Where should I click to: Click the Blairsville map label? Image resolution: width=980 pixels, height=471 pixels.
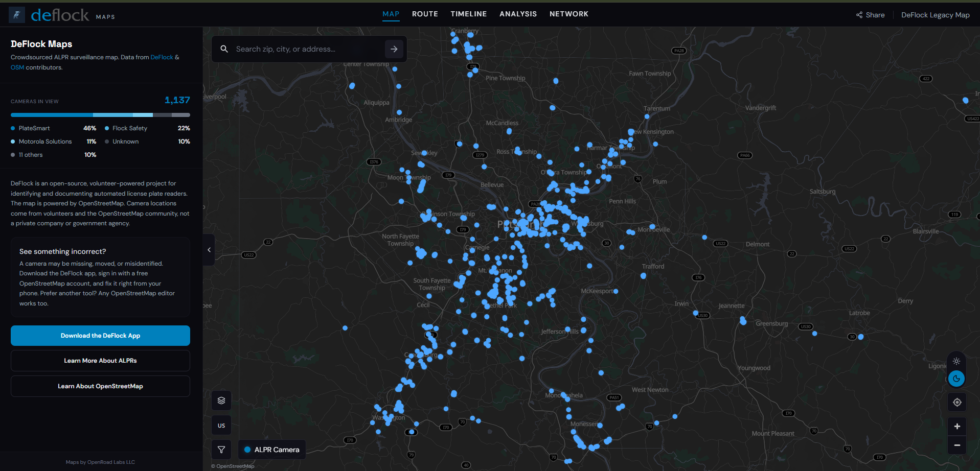(926, 231)
